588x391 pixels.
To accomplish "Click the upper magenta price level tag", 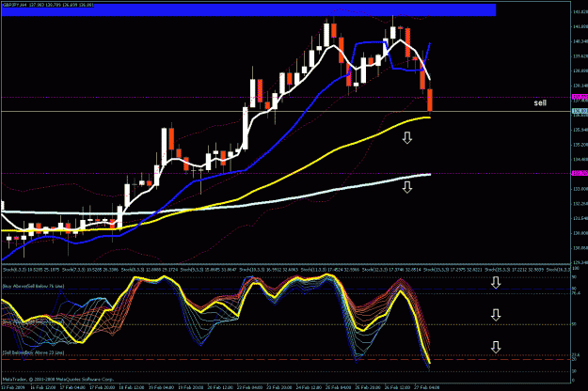I will (x=580, y=97).
